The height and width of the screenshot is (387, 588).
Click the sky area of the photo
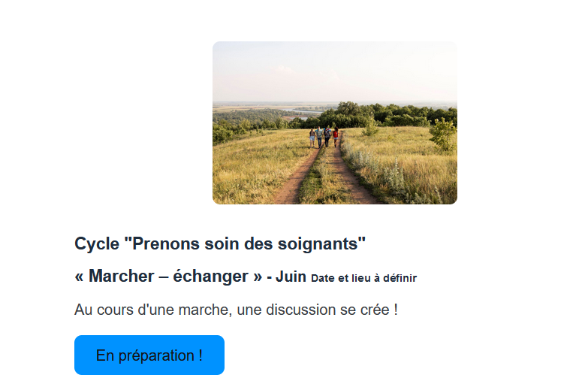point(335,71)
